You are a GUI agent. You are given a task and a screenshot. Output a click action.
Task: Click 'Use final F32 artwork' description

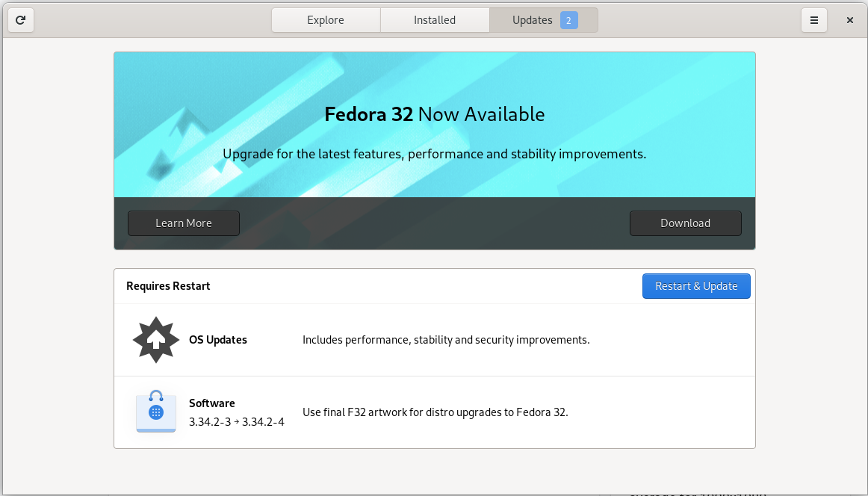(x=435, y=412)
